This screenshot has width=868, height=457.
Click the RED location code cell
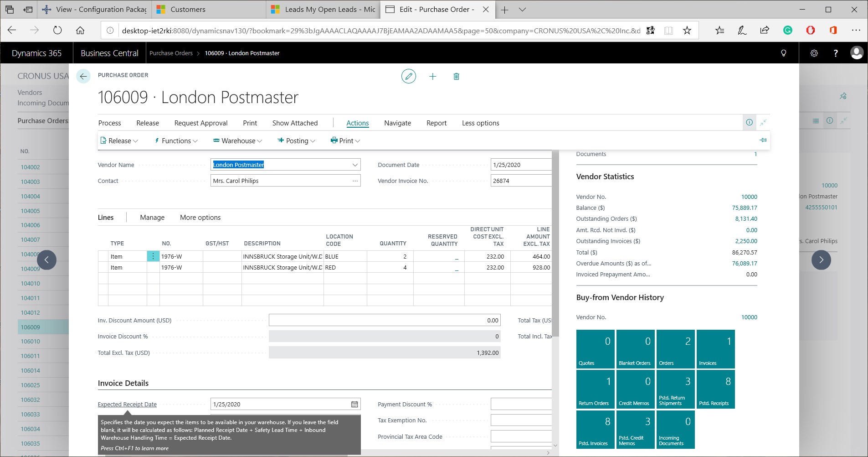[345, 268]
